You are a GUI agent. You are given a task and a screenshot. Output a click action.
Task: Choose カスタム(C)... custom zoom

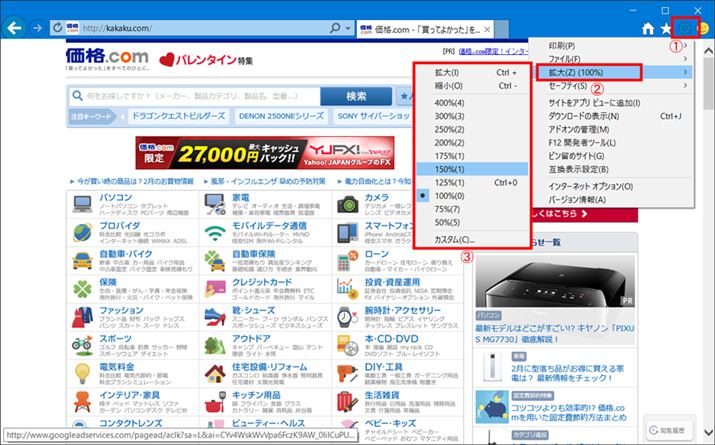pos(472,239)
